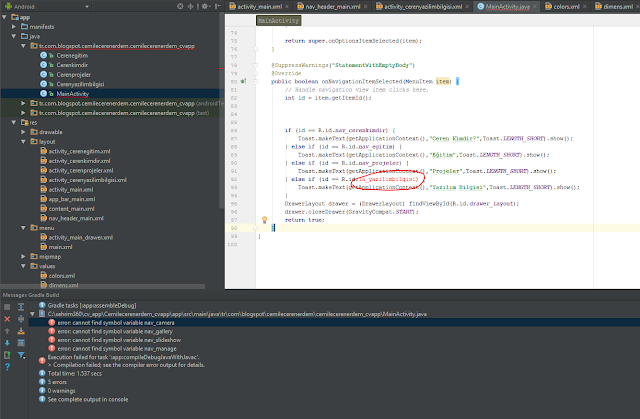
Task: Select the nav_camera error message
Action: (116, 323)
